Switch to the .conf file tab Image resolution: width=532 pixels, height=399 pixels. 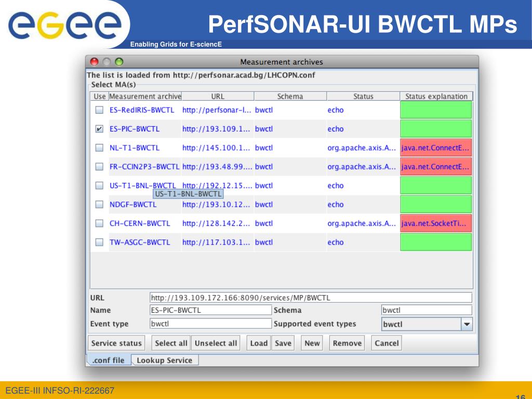(x=109, y=360)
